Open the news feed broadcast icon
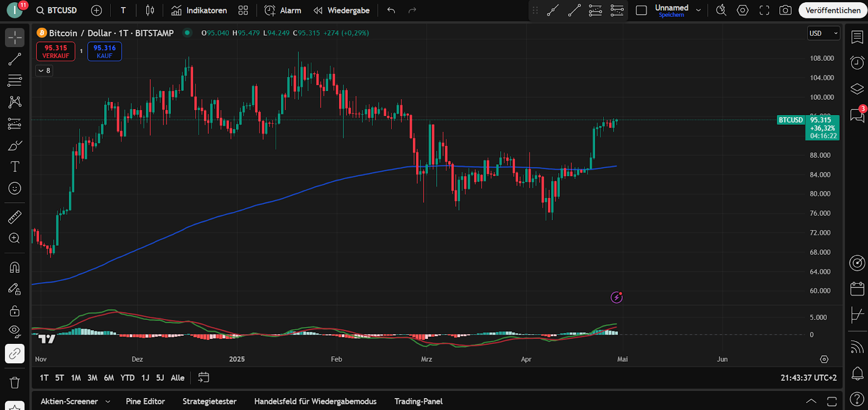 coord(857,347)
